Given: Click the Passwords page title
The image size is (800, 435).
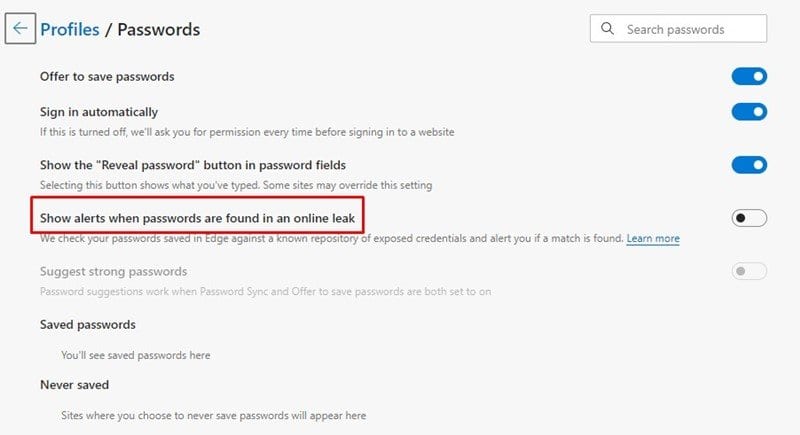Looking at the screenshot, I should 159,29.
